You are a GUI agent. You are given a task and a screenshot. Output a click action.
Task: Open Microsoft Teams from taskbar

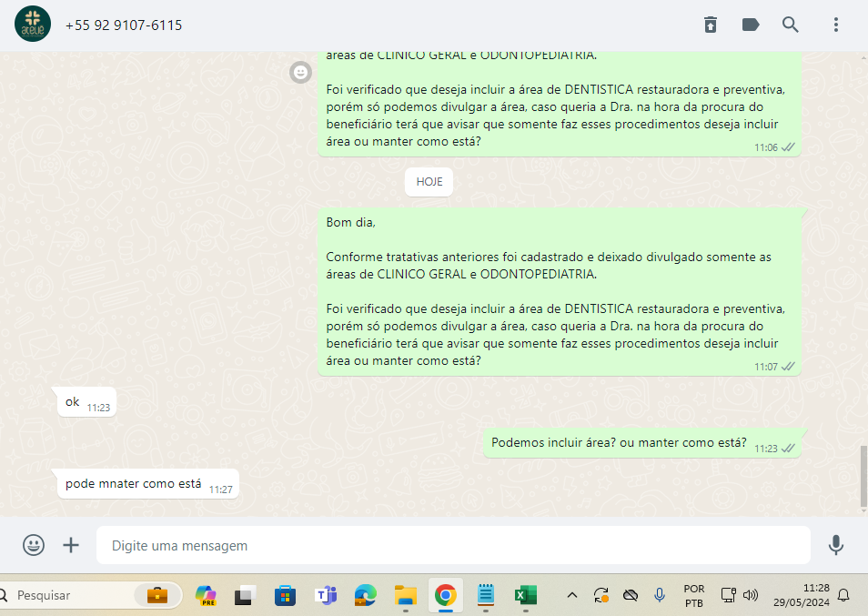click(326, 595)
